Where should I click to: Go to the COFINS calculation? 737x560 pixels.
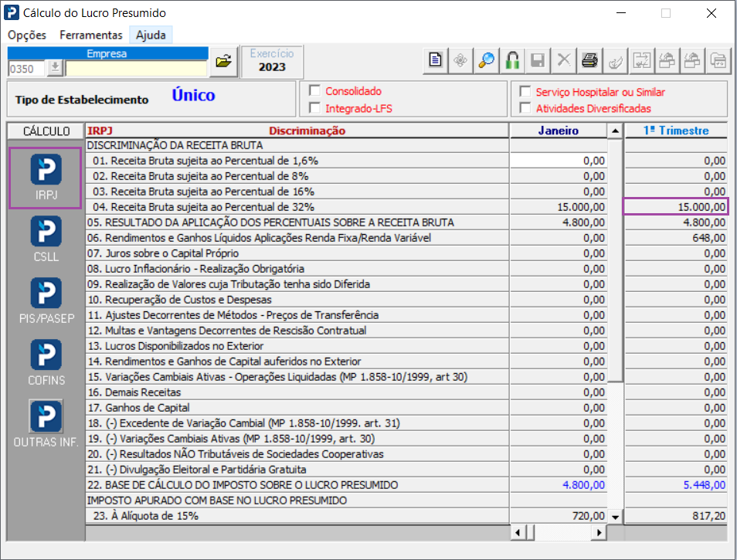tap(46, 361)
